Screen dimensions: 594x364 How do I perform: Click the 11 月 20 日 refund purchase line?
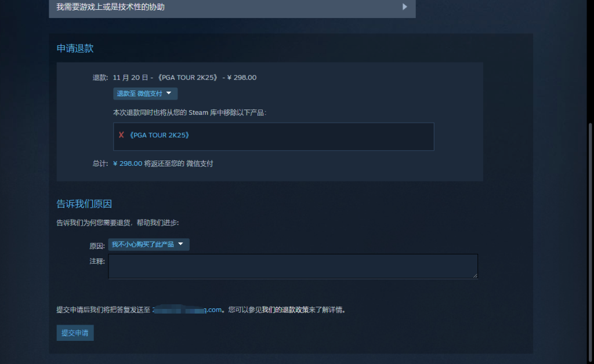(184, 78)
